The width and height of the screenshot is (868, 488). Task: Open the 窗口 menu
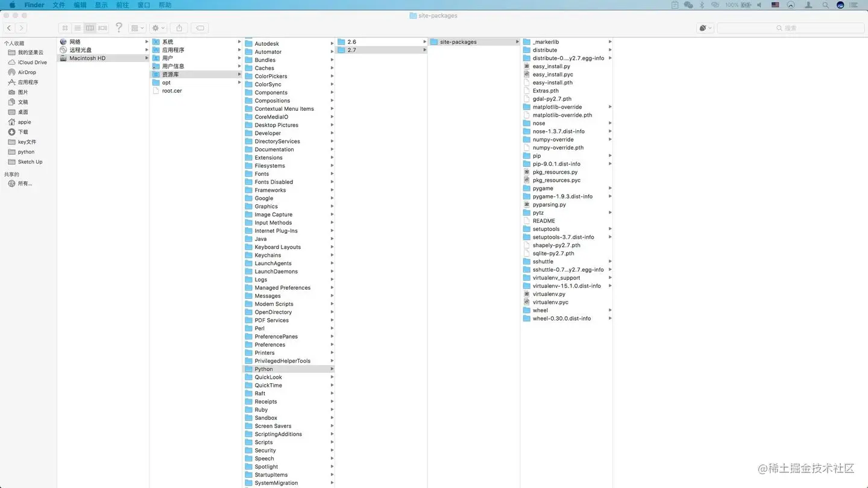[143, 5]
